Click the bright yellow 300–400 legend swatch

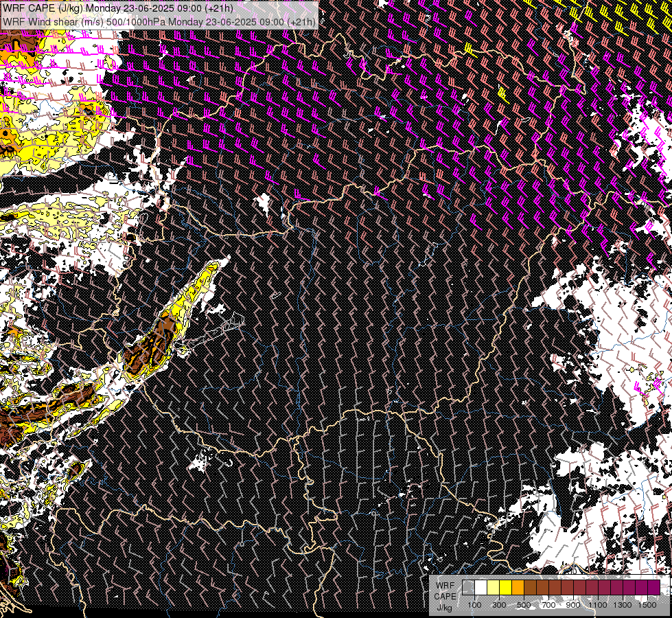(506, 587)
